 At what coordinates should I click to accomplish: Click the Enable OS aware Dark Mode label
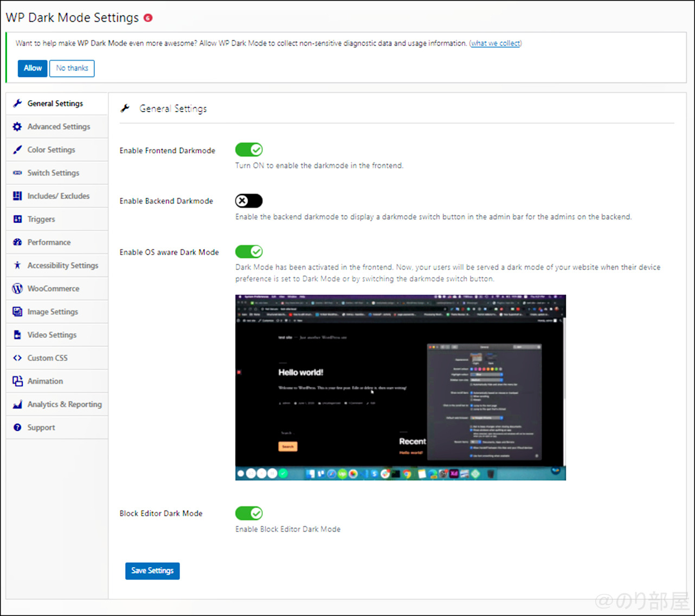pos(169,252)
